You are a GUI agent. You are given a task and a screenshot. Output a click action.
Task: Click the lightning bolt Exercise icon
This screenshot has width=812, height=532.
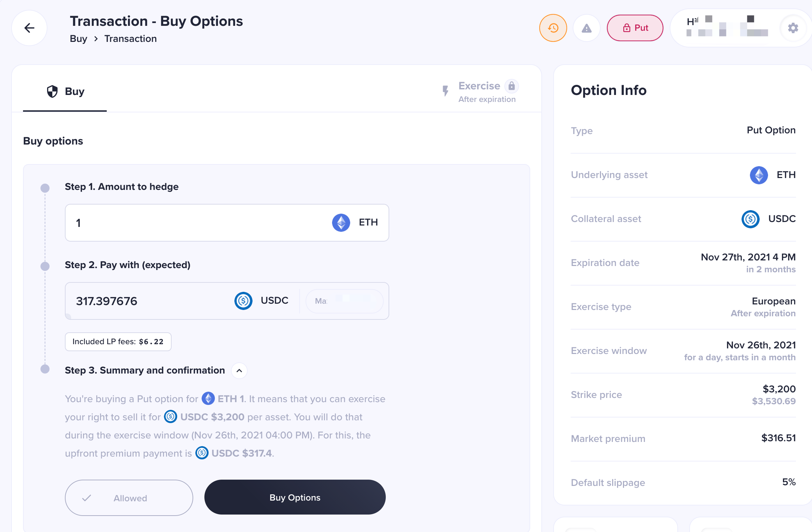click(x=445, y=91)
